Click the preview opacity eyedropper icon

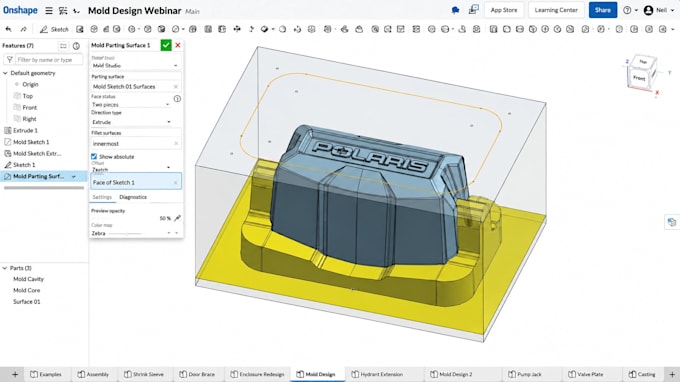click(177, 218)
